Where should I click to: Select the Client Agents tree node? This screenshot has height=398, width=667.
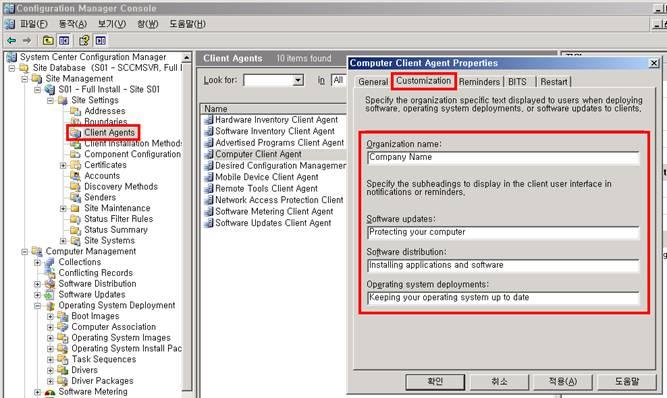109,133
